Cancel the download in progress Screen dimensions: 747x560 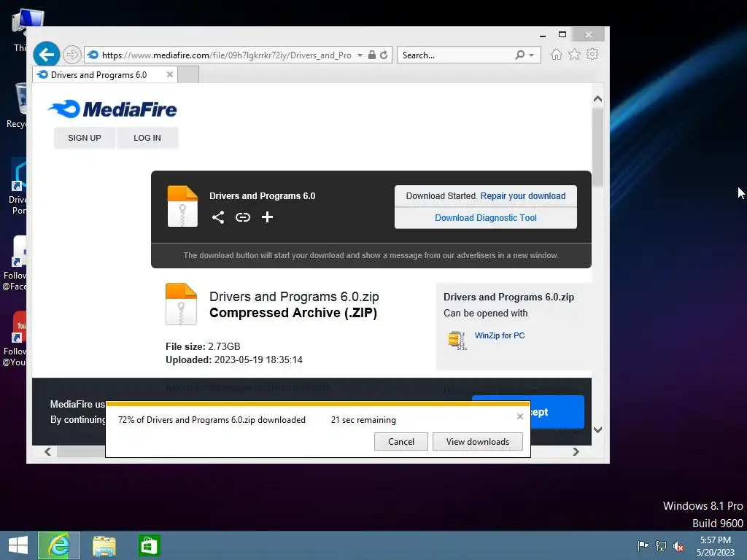click(x=400, y=441)
